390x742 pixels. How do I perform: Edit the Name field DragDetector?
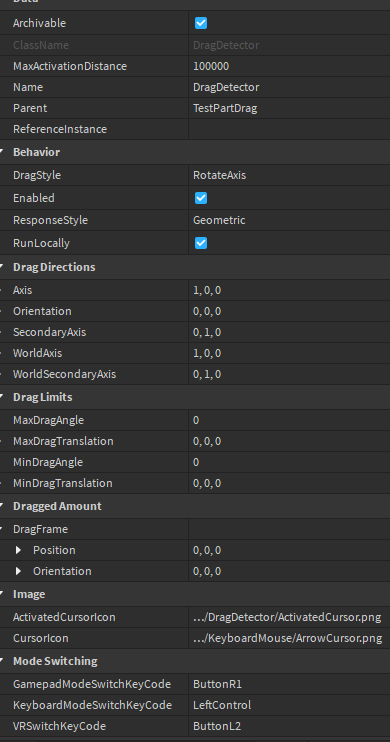(289, 87)
